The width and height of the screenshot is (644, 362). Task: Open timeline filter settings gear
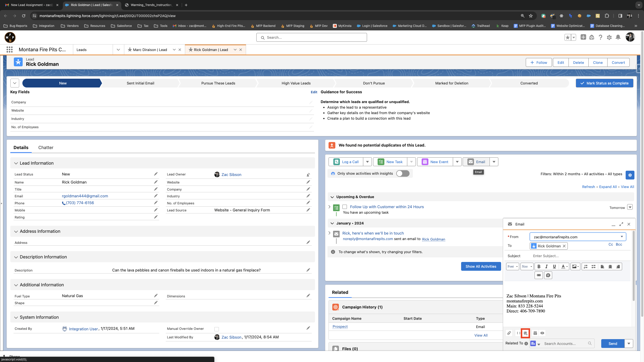[x=630, y=175]
